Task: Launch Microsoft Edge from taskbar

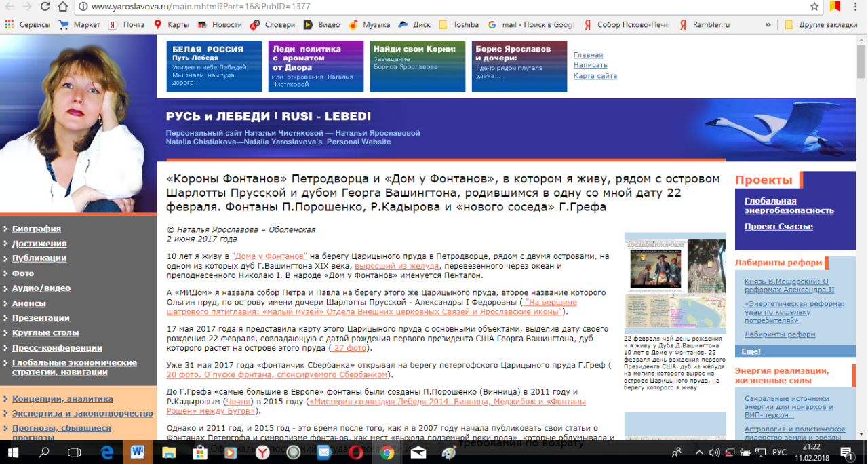Action: tap(106, 452)
